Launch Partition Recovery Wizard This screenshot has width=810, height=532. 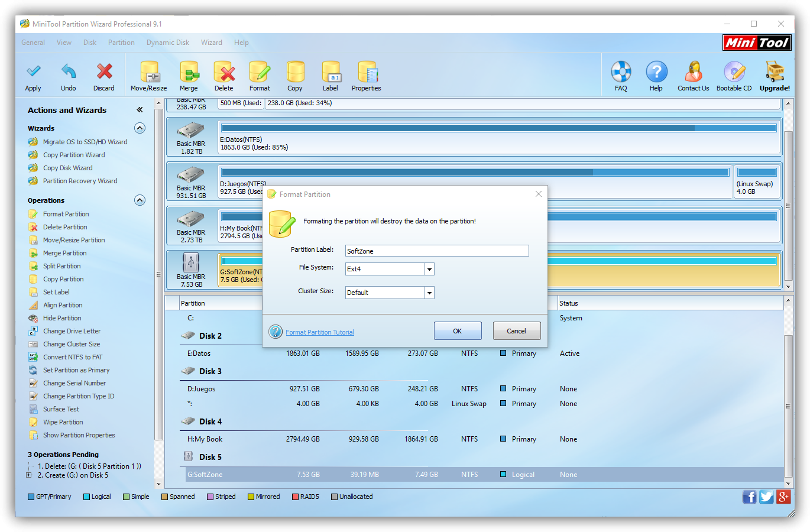coord(80,181)
